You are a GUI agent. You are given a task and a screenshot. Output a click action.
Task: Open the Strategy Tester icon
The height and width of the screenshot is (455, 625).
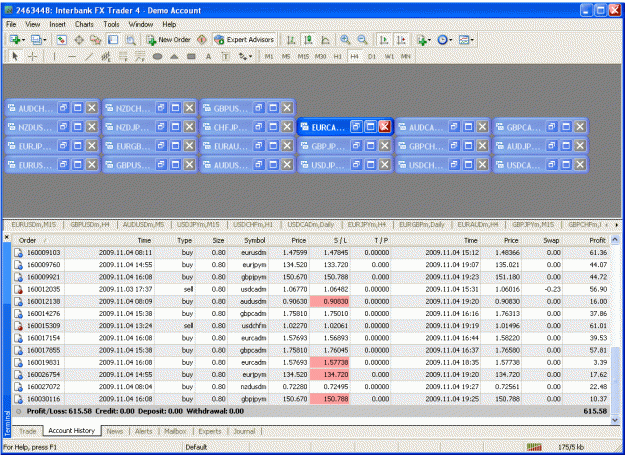130,40
